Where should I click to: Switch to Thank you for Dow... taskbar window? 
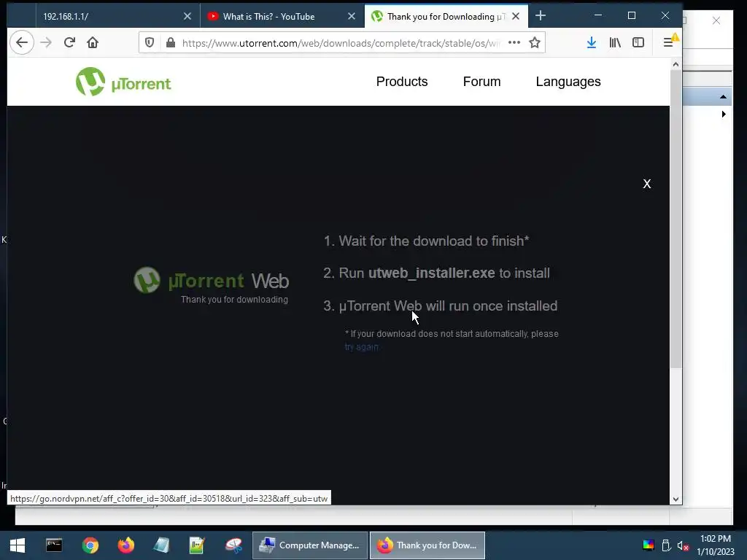[x=427, y=545]
